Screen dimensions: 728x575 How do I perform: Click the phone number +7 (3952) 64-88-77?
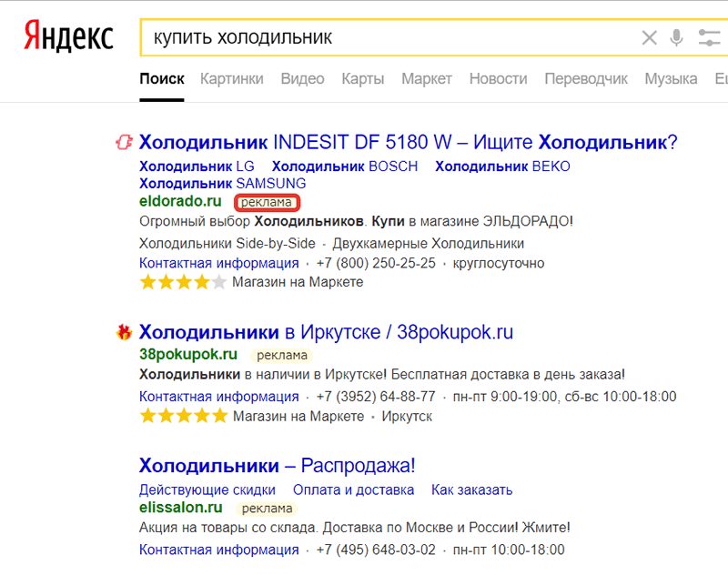376,397
